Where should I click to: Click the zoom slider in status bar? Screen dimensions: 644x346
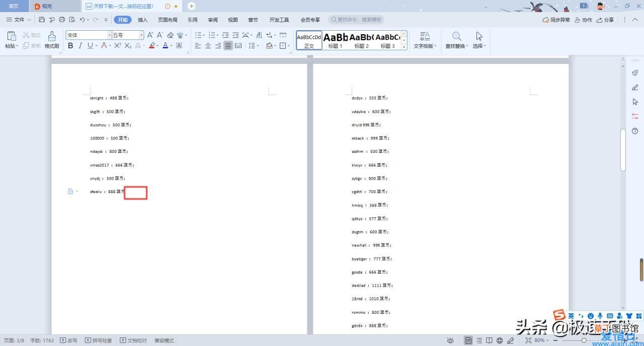pyautogui.click(x=584, y=340)
